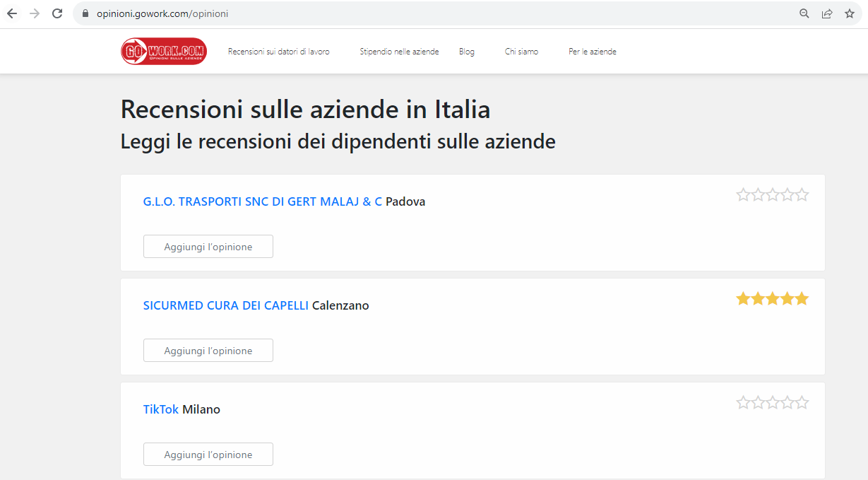The height and width of the screenshot is (480, 868).
Task: Click the fourth gold star for SICURMED
Action: [x=787, y=298]
